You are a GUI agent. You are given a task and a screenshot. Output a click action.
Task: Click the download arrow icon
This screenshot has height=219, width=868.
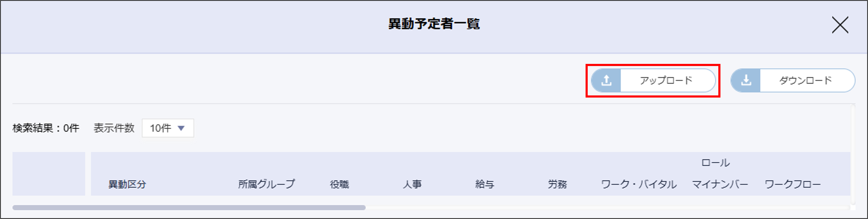pyautogui.click(x=746, y=81)
